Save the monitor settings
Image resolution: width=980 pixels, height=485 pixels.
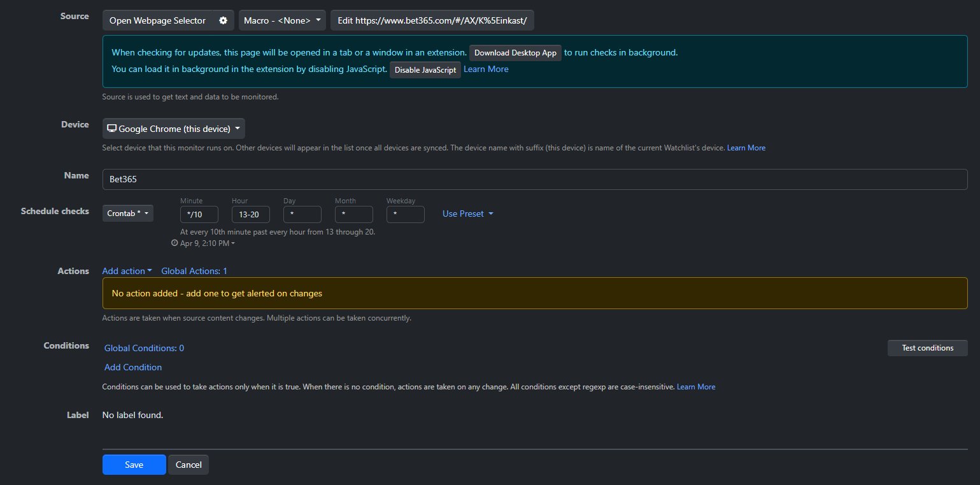pos(134,465)
